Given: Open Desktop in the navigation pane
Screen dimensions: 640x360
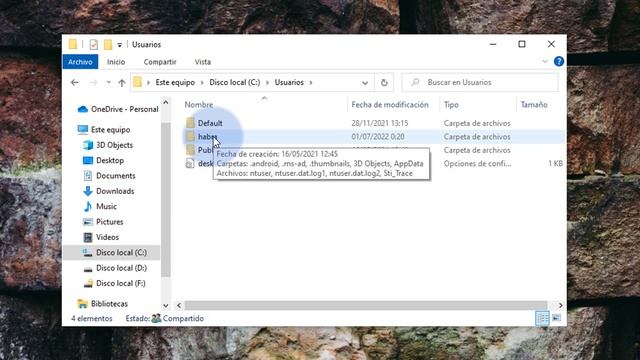Looking at the screenshot, I should point(110,160).
